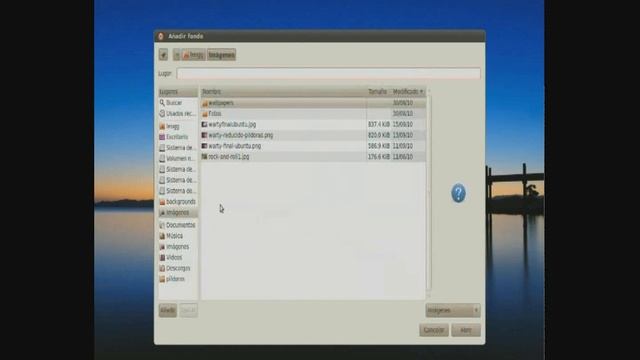Open the Vídeos bookmark
Viewport: 640px width, 360px height.
[178, 258]
